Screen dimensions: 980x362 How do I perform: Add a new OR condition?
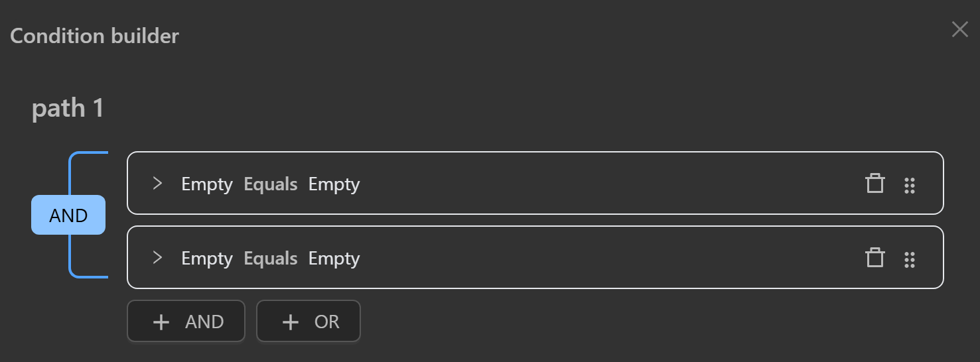coord(309,322)
